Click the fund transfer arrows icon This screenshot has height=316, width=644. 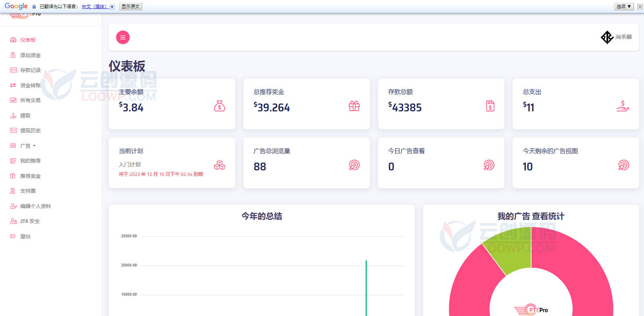(x=13, y=85)
